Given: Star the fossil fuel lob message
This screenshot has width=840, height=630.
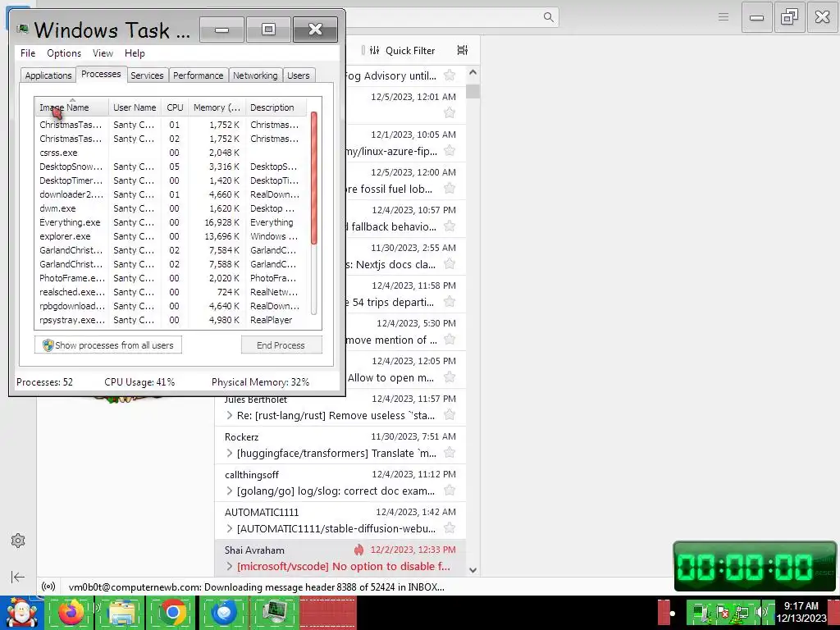Looking at the screenshot, I should (x=450, y=189).
